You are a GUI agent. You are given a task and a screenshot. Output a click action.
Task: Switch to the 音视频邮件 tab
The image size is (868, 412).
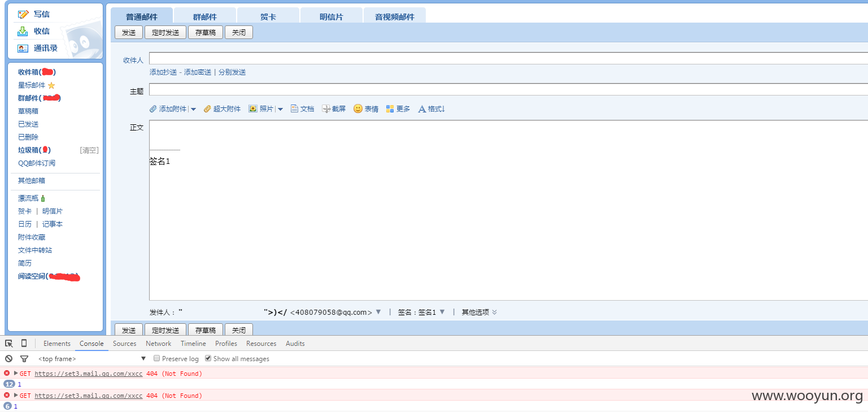coord(395,16)
